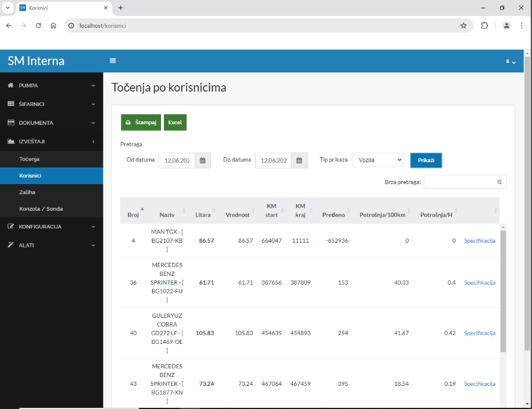The image size is (532, 409).
Task: Open calendar picker for Od datuma
Action: tap(202, 160)
